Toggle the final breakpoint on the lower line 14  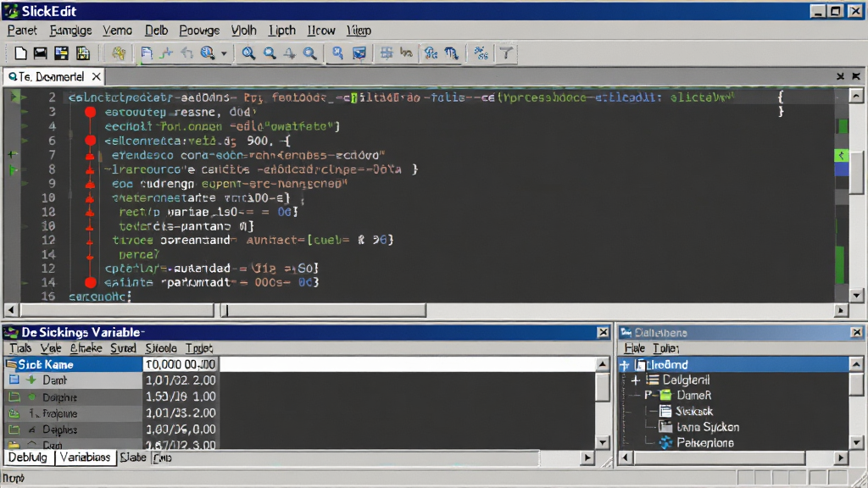point(90,283)
